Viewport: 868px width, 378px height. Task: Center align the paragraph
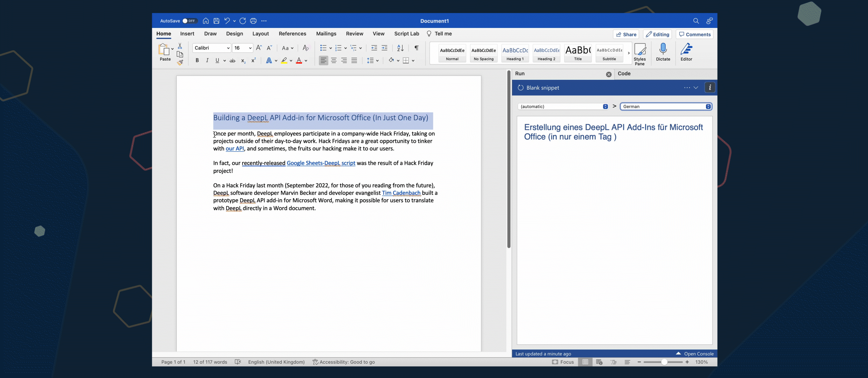point(334,61)
